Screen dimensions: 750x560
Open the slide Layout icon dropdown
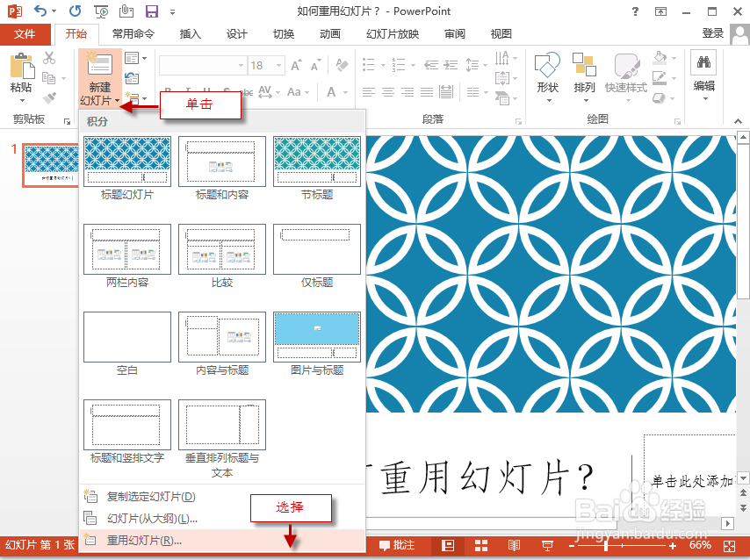(135, 58)
